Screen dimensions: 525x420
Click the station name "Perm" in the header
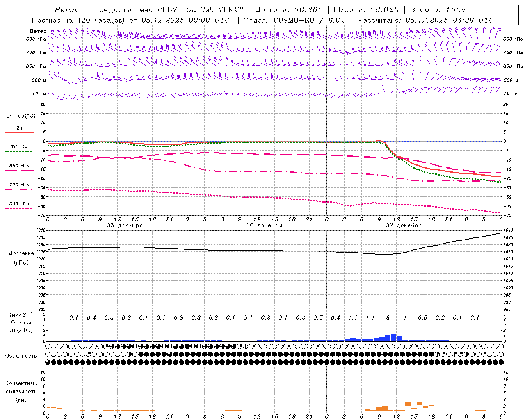(66, 10)
